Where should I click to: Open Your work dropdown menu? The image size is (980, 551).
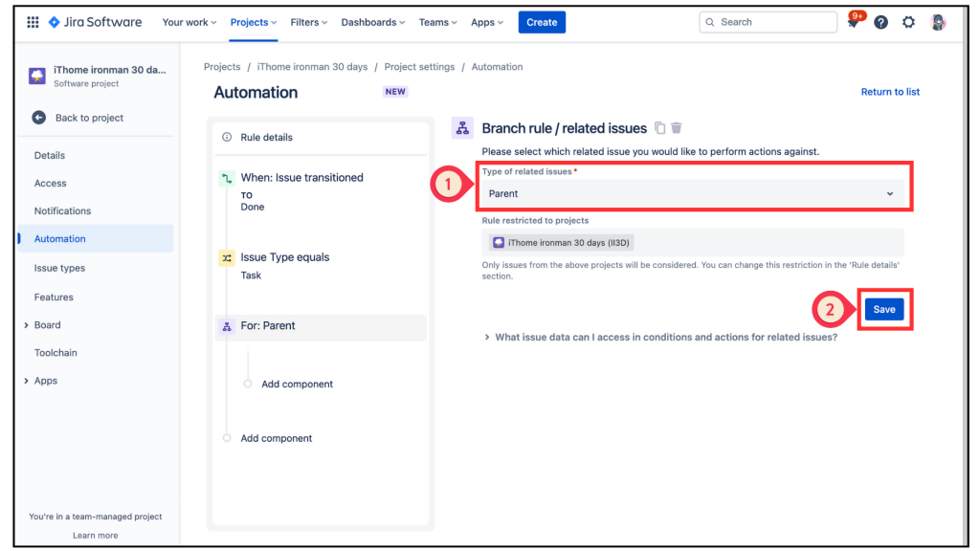pyautogui.click(x=189, y=23)
